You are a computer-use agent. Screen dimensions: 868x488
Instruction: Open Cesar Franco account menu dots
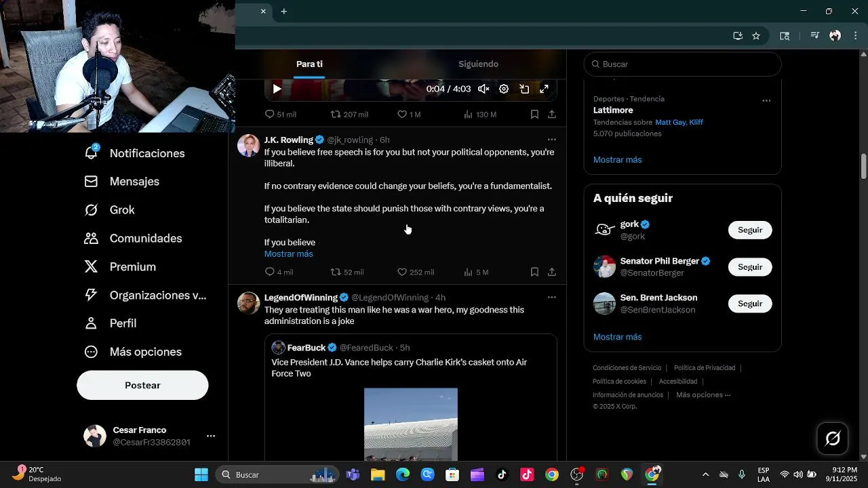point(211,436)
